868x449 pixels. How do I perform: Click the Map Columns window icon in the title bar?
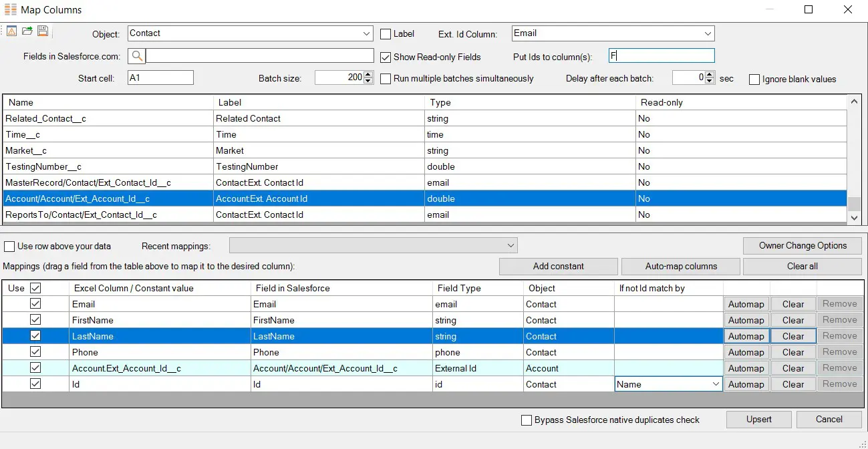click(10, 10)
